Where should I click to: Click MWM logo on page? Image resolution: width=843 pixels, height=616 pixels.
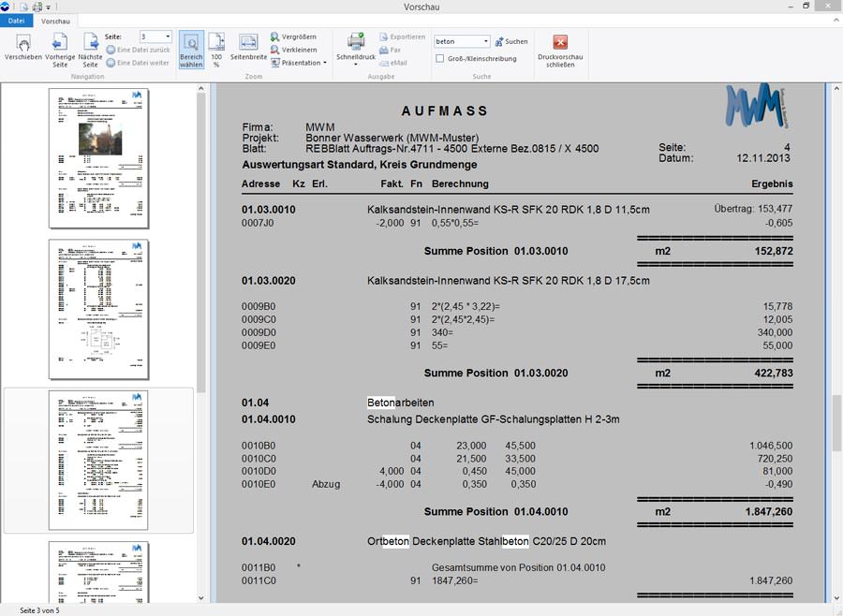pos(757,106)
